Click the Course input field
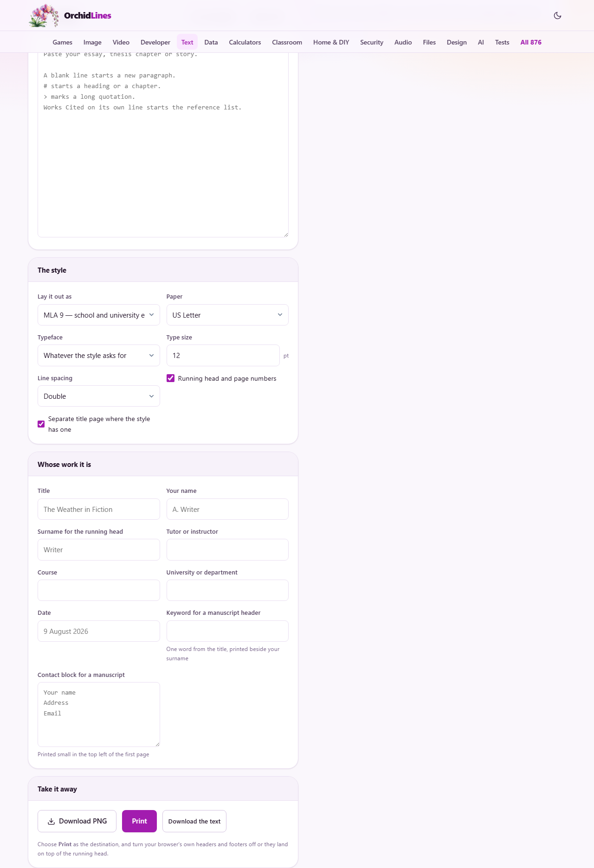Viewport: 594px width, 868px height. tap(98, 590)
